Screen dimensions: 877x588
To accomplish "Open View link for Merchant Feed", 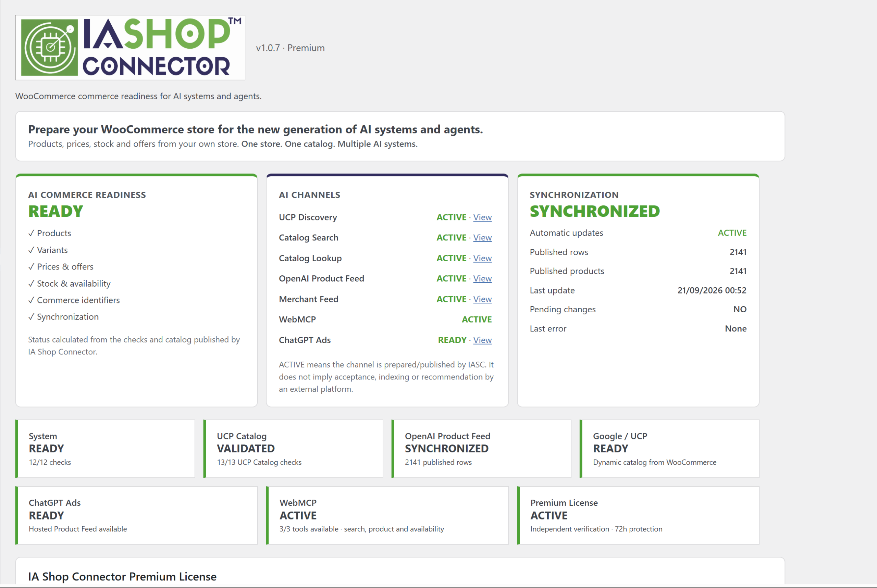I will (482, 299).
